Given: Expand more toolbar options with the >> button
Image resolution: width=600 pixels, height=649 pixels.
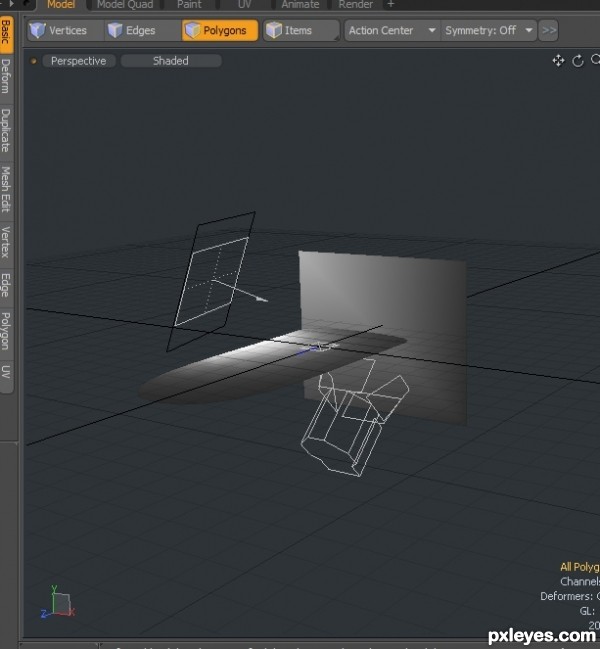Looking at the screenshot, I should 549,30.
